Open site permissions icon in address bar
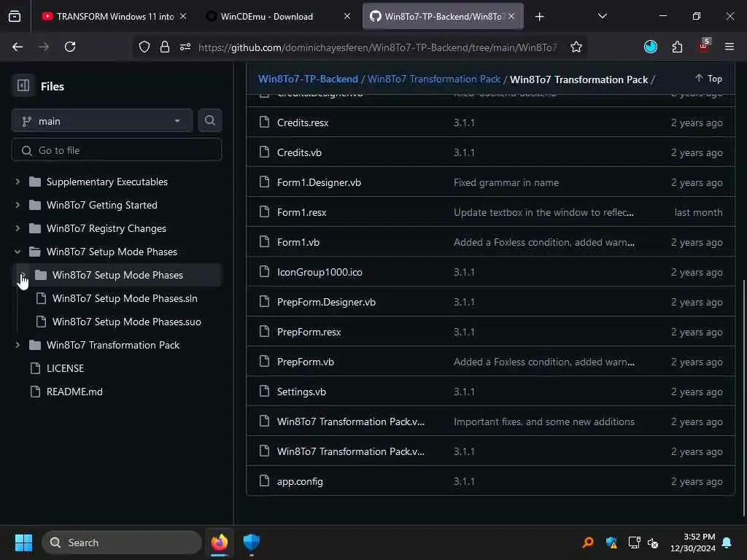 [185, 47]
